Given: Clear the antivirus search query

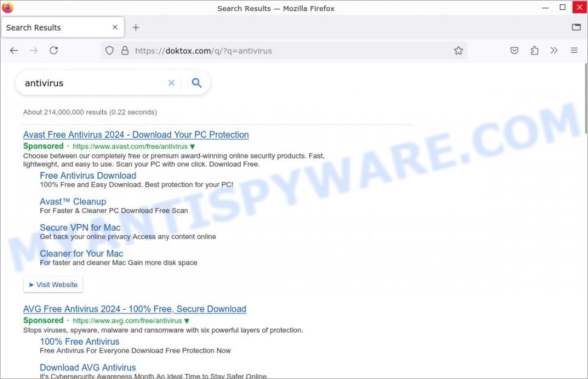Looking at the screenshot, I should tap(171, 83).
